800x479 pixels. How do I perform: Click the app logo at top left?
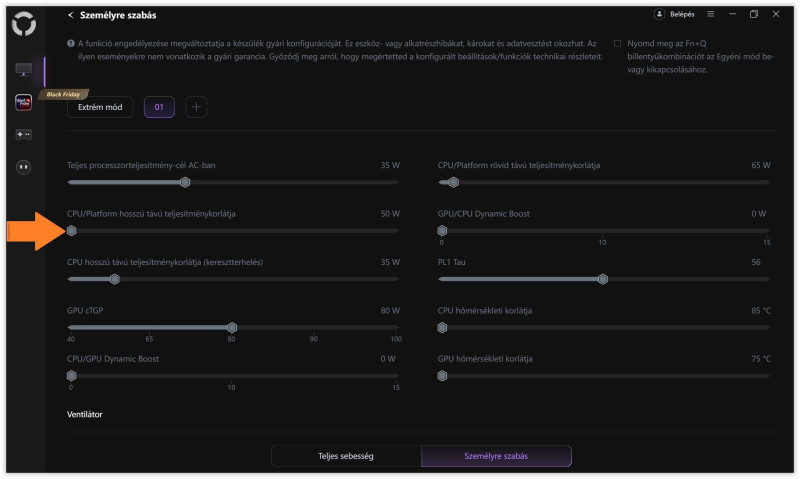coord(23,23)
